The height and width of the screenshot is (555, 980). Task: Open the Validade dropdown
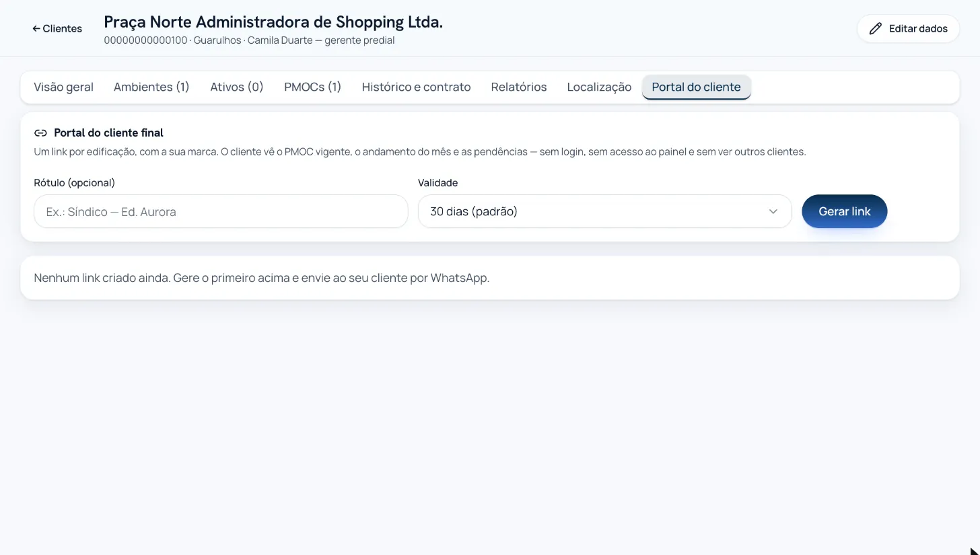click(604, 211)
